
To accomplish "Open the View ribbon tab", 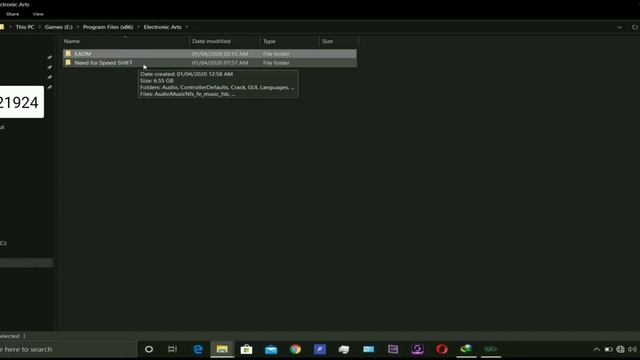I will tap(38, 14).
